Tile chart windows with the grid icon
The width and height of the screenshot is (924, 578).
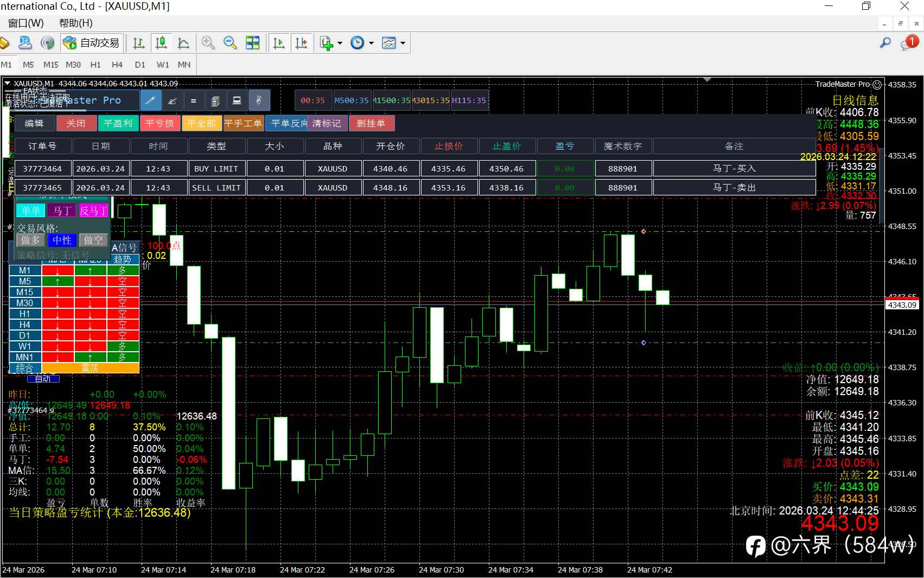click(253, 43)
